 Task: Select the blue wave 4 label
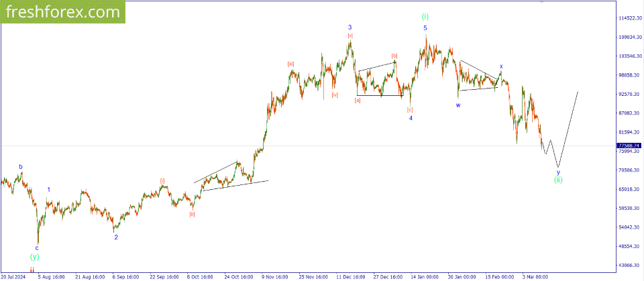tap(411, 118)
